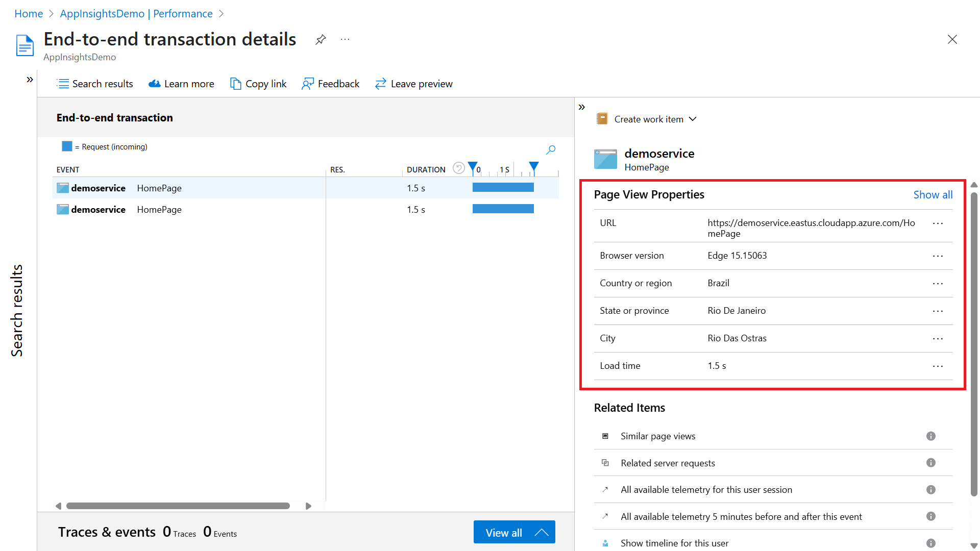
Task: Open ellipsis menu for Country or region
Action: pos(938,283)
